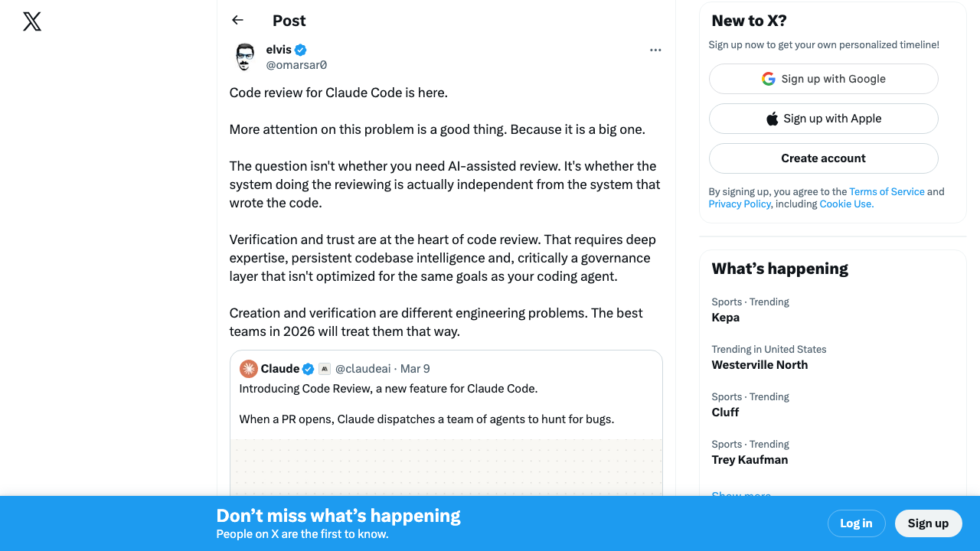Click Log in on bottom banner
980x551 pixels.
pyautogui.click(x=856, y=523)
